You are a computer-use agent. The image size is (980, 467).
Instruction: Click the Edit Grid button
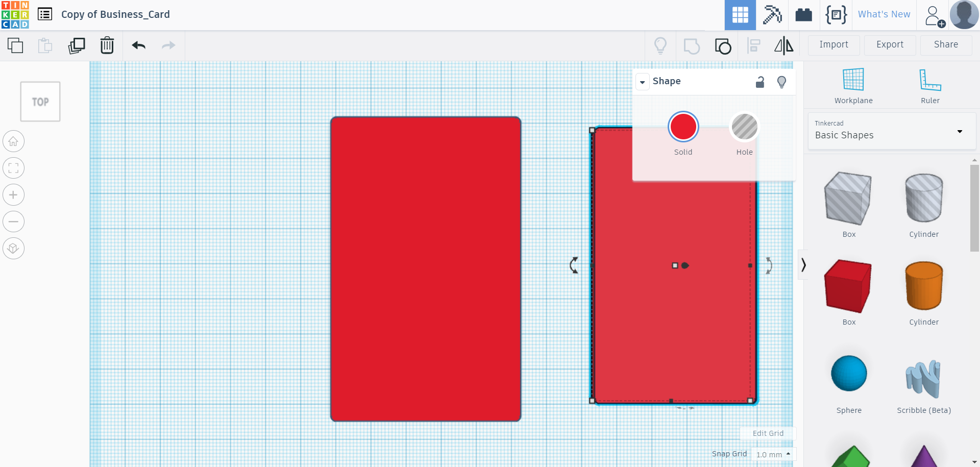(x=768, y=433)
